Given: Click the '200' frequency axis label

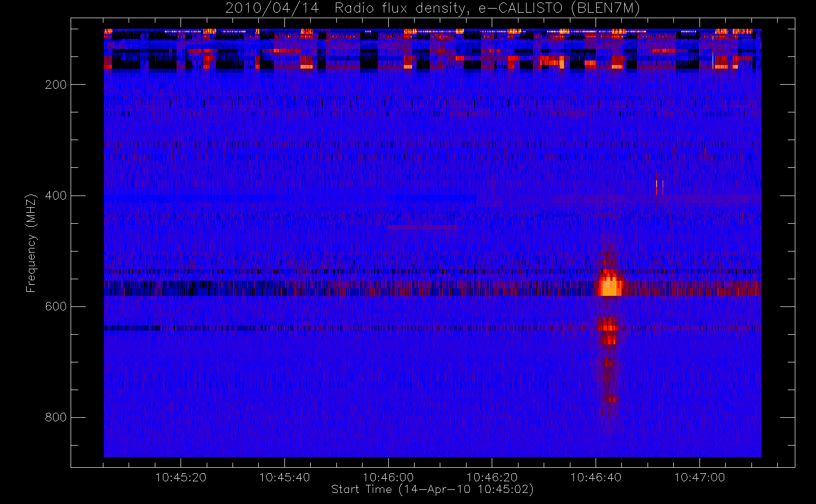Looking at the screenshot, I should [x=56, y=85].
